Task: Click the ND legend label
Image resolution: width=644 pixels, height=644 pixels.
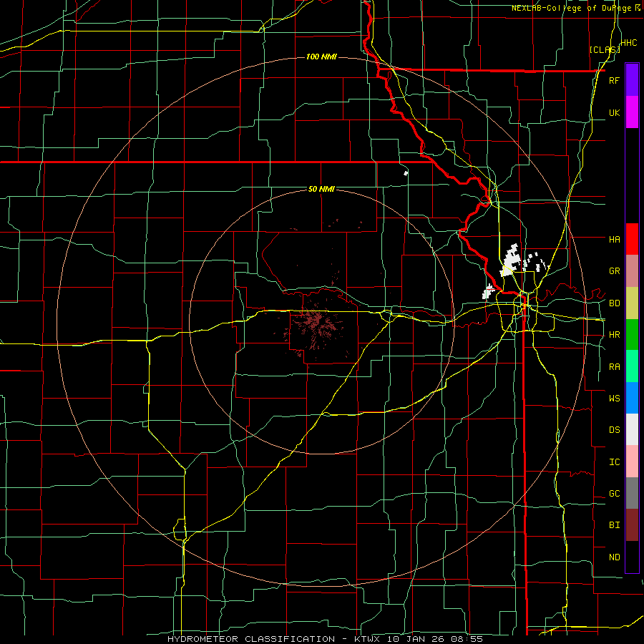Action: click(x=614, y=557)
